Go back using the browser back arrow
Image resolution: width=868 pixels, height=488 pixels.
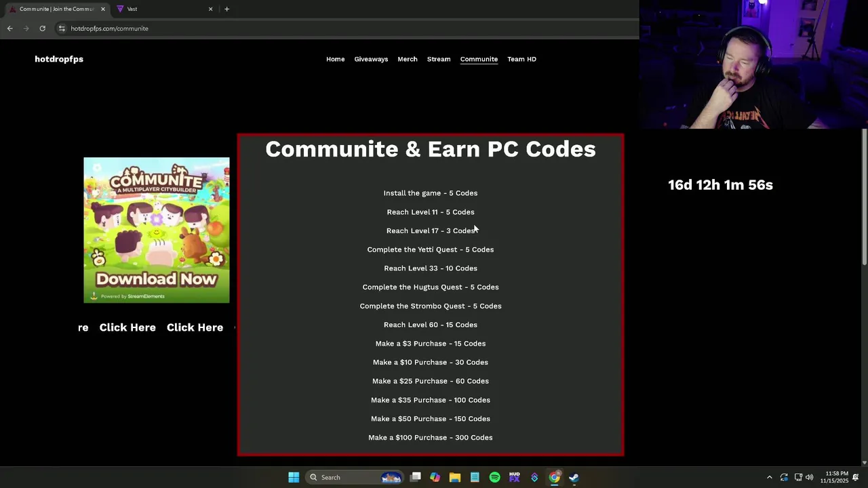(9, 28)
